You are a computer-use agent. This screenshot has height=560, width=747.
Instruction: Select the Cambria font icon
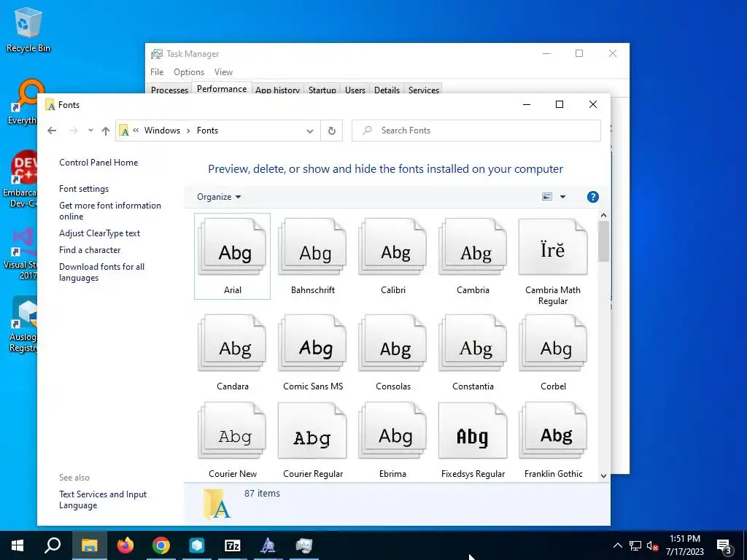[x=473, y=247]
